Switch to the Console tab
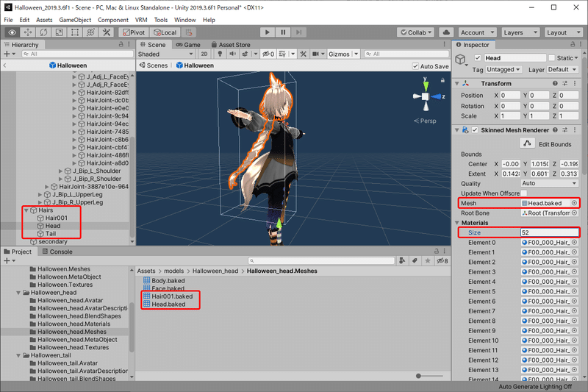This screenshot has height=392, width=588. [x=57, y=252]
